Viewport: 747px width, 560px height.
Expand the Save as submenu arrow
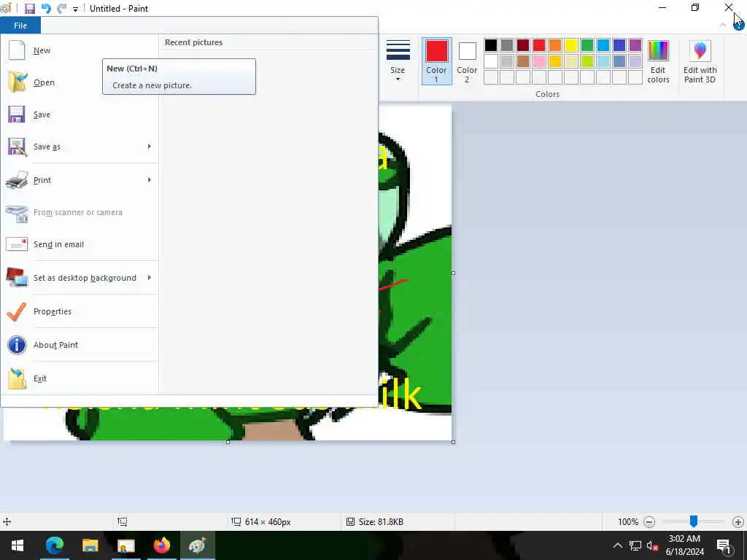(149, 146)
